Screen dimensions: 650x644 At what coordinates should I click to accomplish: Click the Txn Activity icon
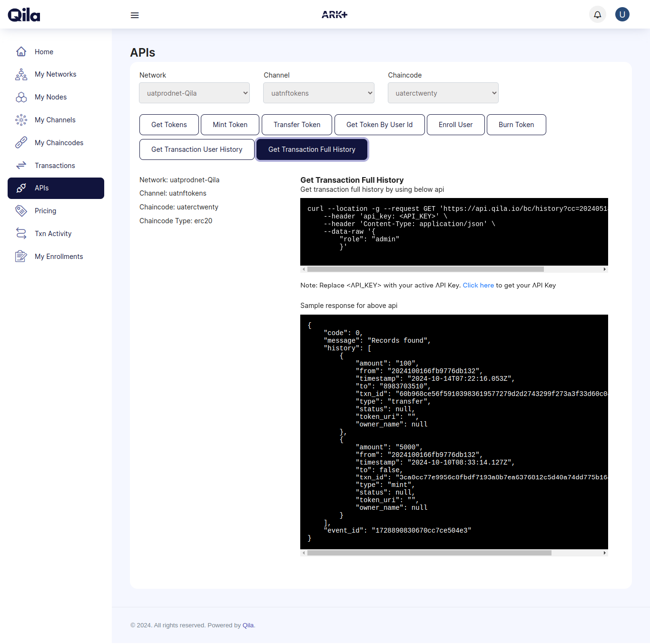coord(21,233)
